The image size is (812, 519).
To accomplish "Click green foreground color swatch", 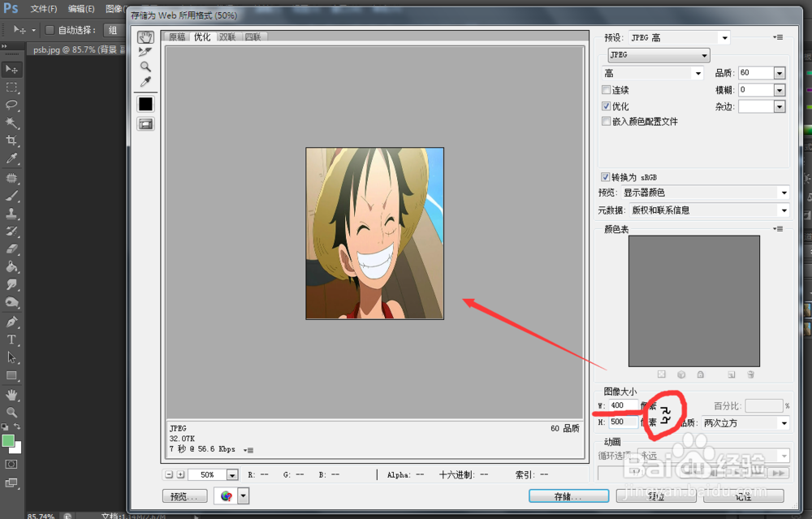I will pos(8,441).
